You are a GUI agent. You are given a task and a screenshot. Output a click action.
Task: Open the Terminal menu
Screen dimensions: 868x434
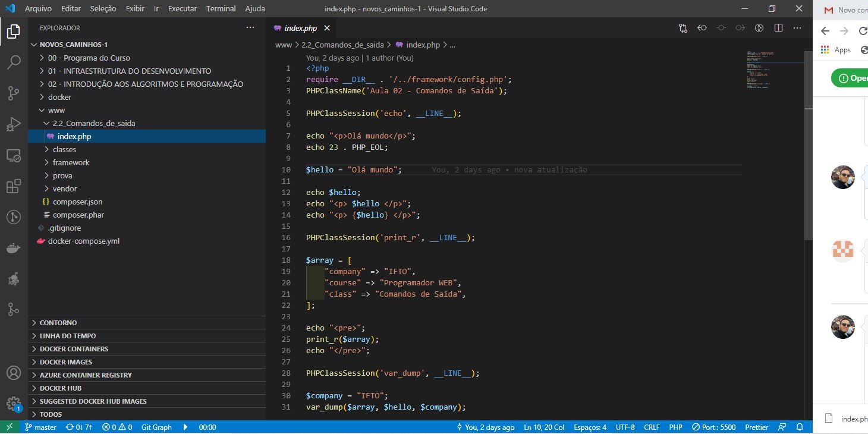point(221,8)
